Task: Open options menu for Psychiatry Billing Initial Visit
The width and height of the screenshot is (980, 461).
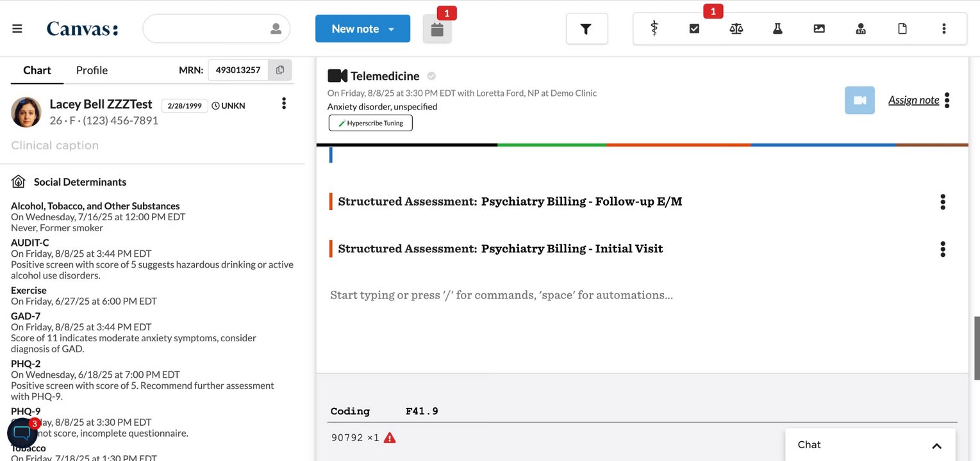Action: coord(942,249)
